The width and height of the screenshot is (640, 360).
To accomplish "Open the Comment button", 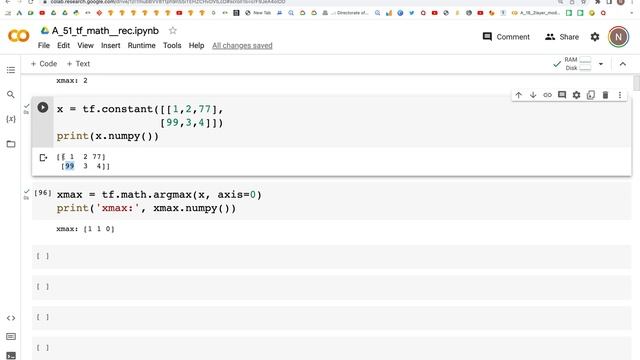I will point(506,37).
